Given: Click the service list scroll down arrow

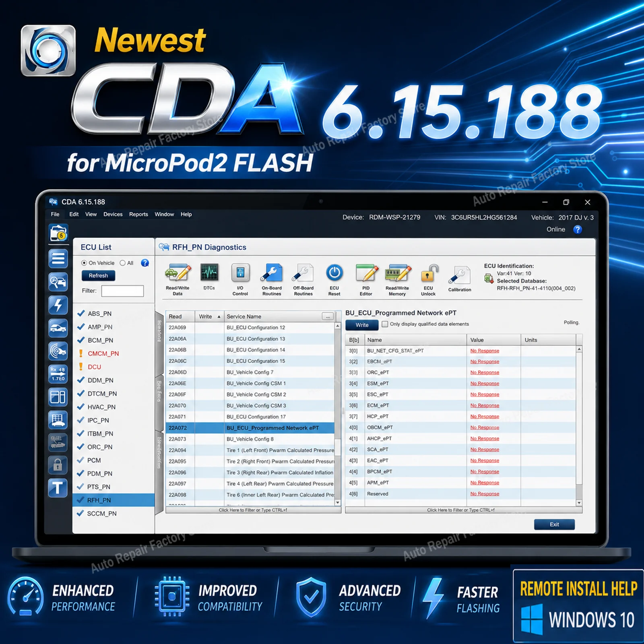Looking at the screenshot, I should (338, 503).
